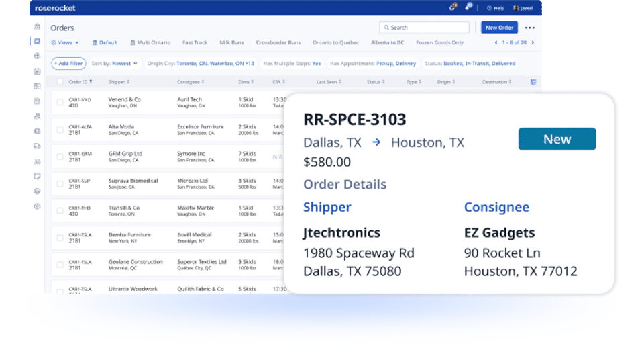Viewport: 644px width, 352px height.
Task: Open the Sort by Newest dropdown
Action: (115, 63)
